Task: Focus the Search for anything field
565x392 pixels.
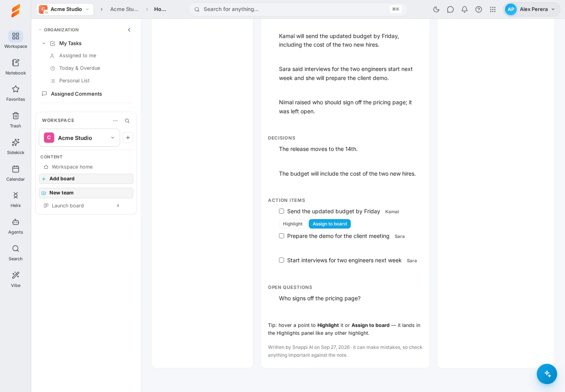Action: [x=298, y=9]
